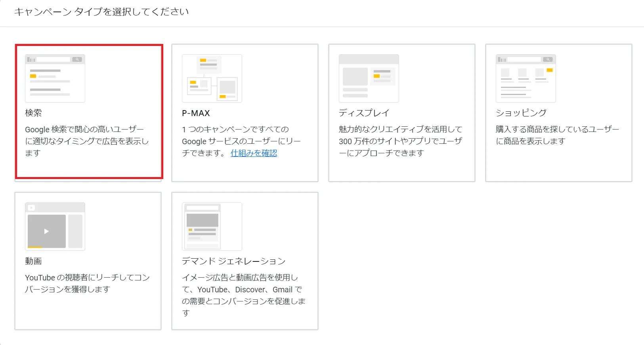Select the イメージ広告と動画広告 description

point(244,295)
